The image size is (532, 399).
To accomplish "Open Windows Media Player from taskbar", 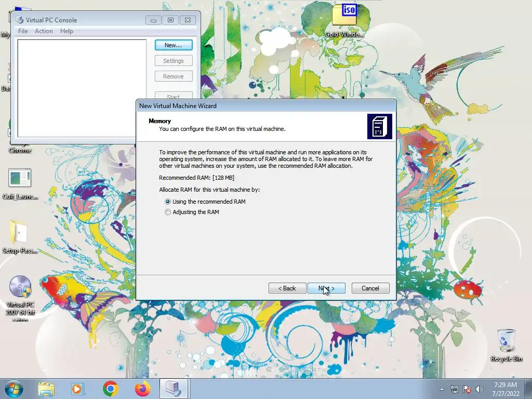I will pyautogui.click(x=78, y=389).
